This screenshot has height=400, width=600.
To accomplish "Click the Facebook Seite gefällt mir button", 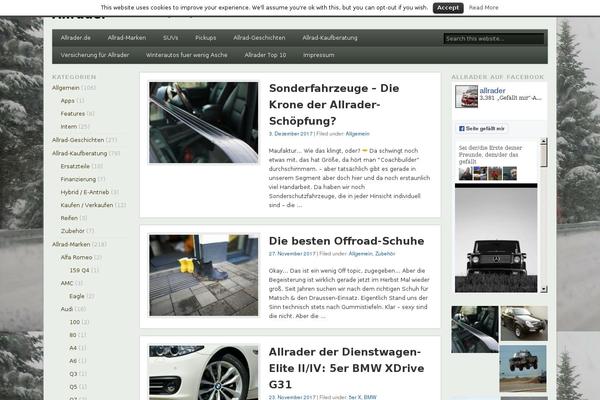I will coord(482,129).
